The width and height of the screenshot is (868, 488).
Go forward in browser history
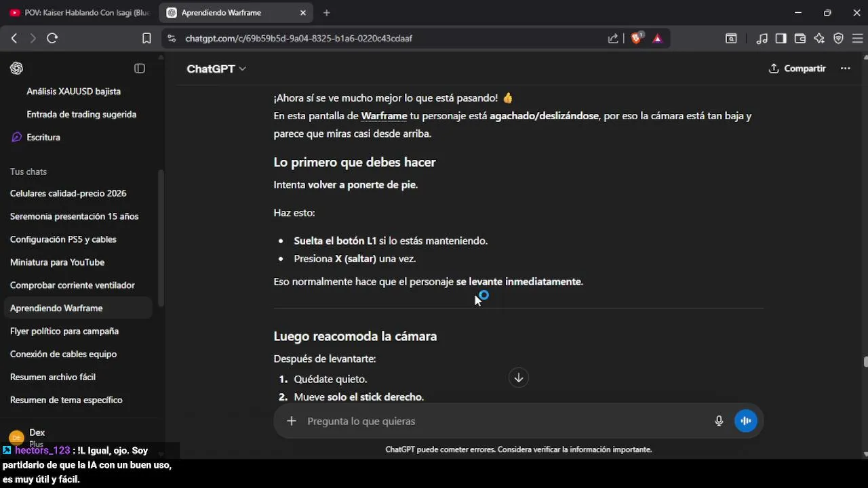[33, 39]
